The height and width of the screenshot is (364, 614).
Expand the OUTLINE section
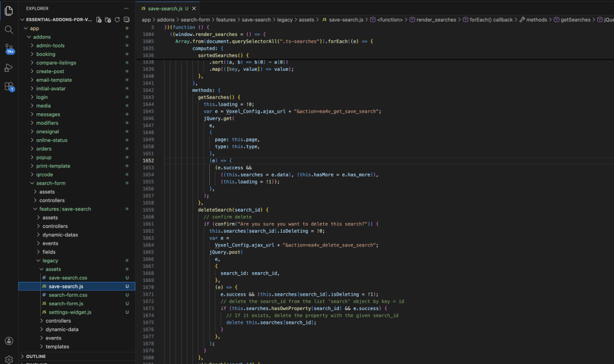(36, 356)
